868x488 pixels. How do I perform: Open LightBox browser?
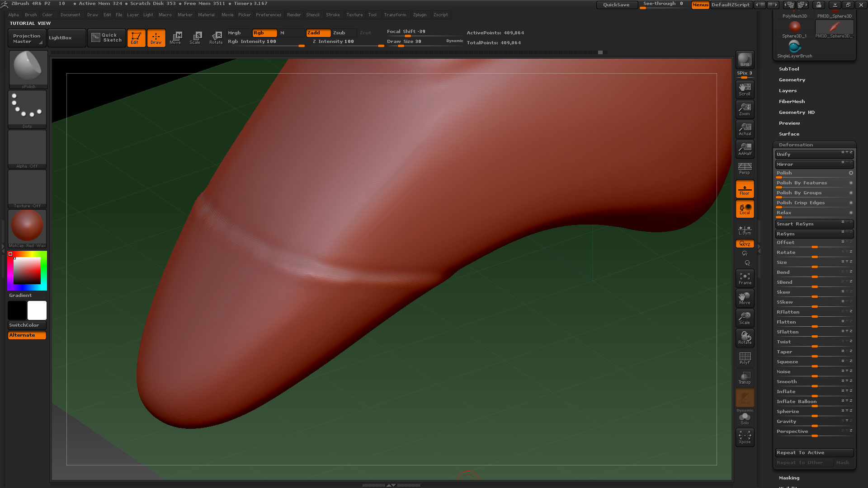pyautogui.click(x=66, y=38)
